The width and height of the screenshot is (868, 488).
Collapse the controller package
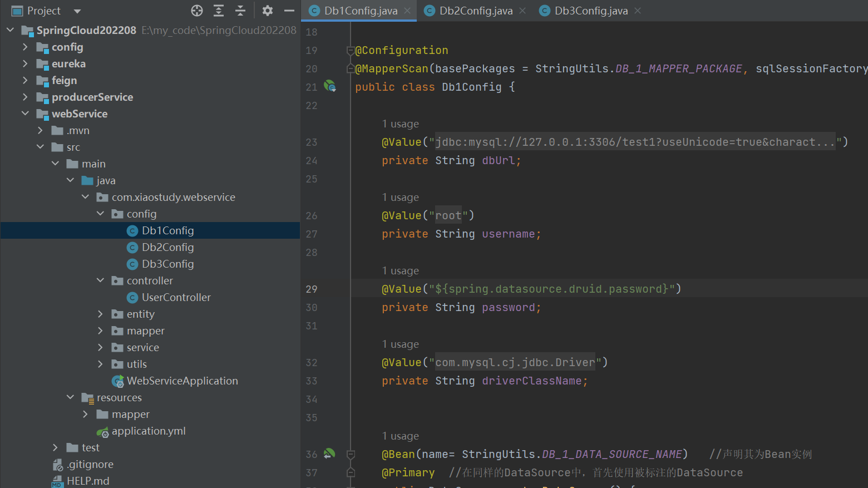tap(100, 280)
